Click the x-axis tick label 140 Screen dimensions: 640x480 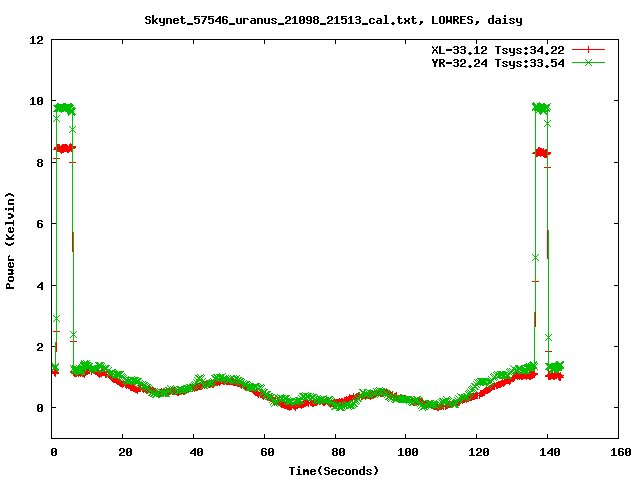(550, 452)
